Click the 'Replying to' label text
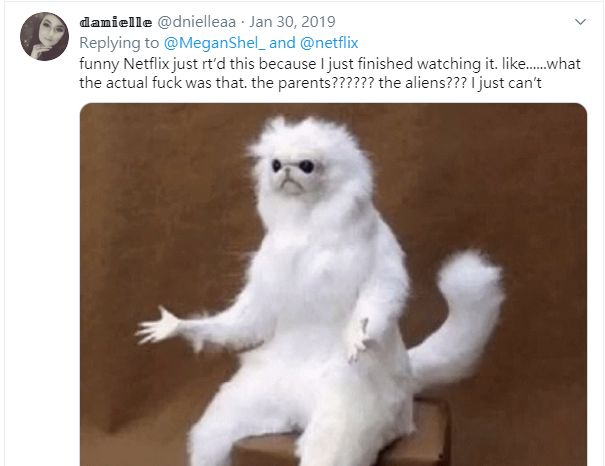 [119, 42]
